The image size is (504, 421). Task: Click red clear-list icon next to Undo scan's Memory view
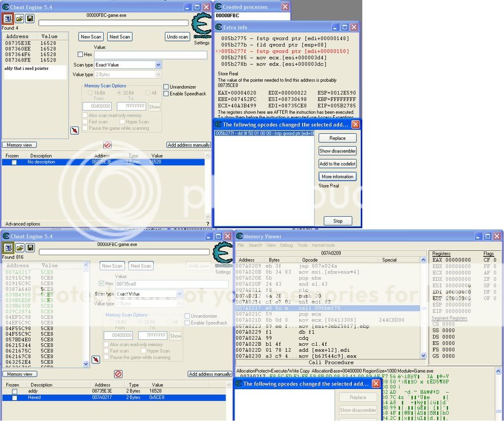pos(107,145)
